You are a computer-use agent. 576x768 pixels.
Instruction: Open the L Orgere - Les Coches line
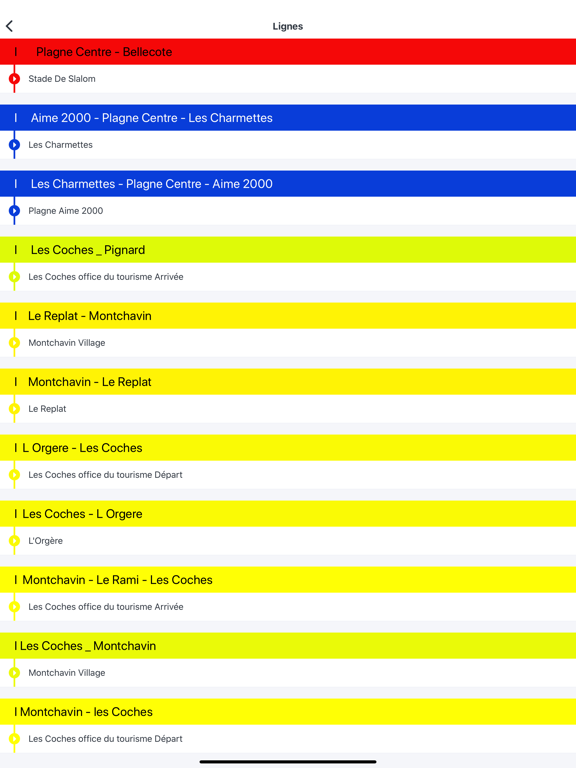(x=288, y=448)
